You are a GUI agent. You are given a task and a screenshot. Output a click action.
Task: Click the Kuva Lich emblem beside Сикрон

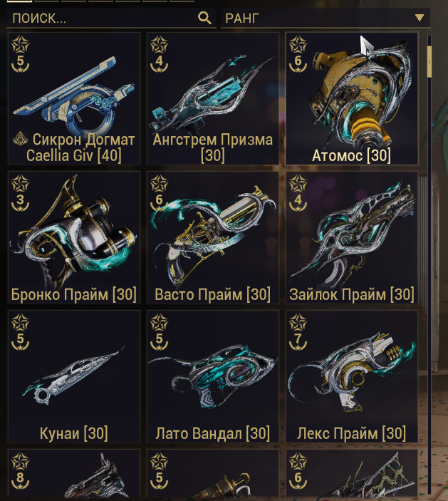[21, 139]
